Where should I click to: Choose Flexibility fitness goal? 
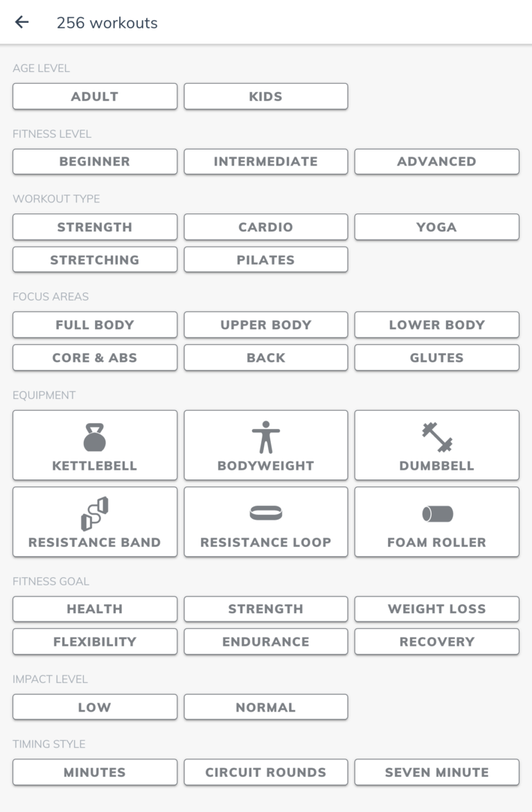coord(95,642)
